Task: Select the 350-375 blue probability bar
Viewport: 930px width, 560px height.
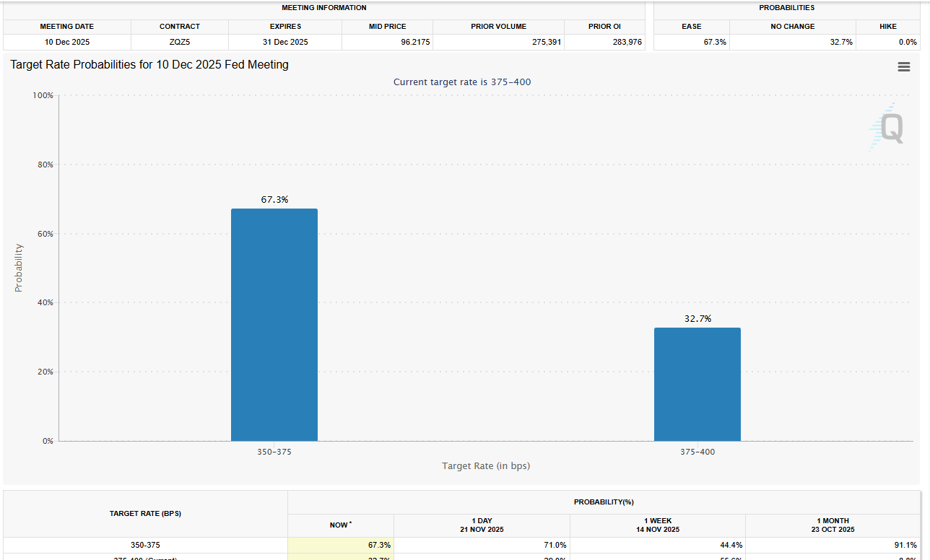Action: [x=274, y=325]
